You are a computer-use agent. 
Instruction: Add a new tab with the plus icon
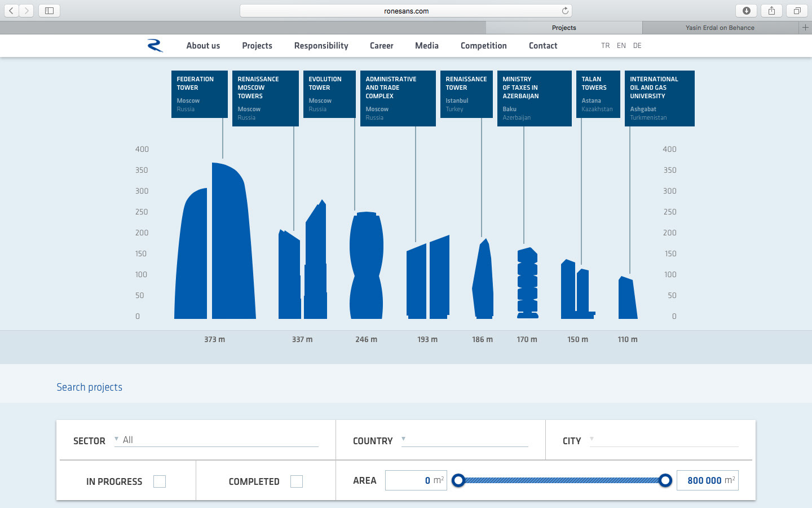tap(805, 28)
